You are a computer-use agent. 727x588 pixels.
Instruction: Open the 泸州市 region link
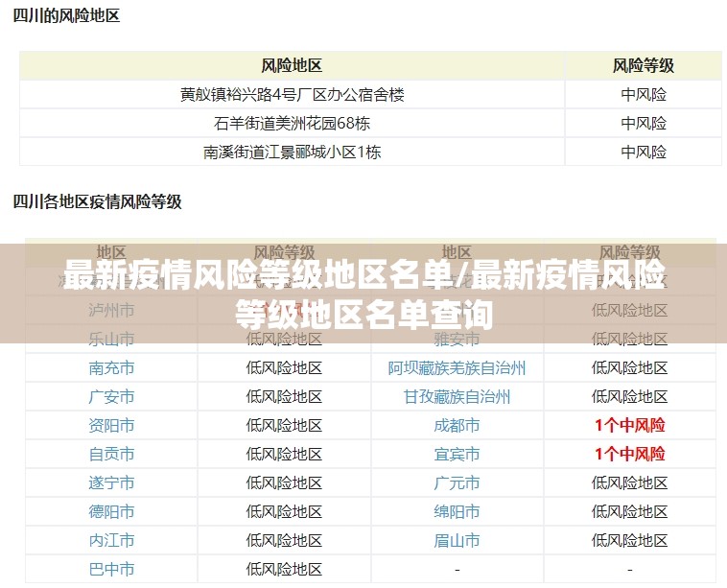[x=111, y=310]
